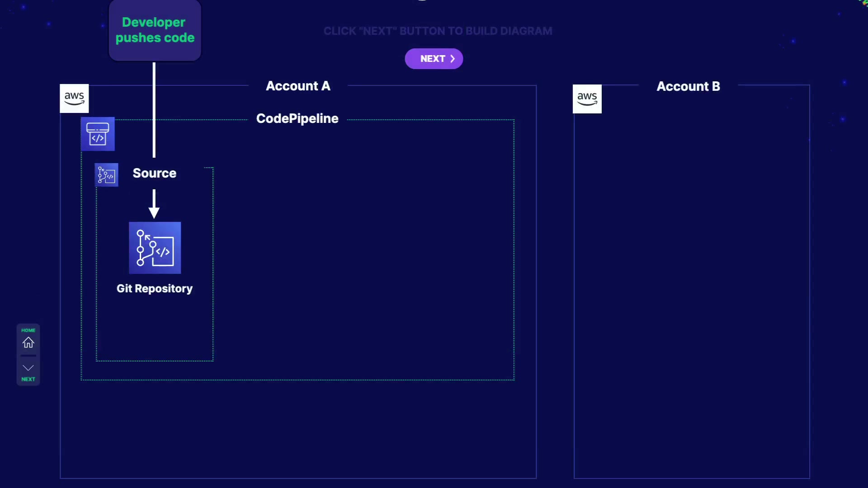Click the CodePipeline service icon
The height and width of the screenshot is (488, 868).
point(98,134)
